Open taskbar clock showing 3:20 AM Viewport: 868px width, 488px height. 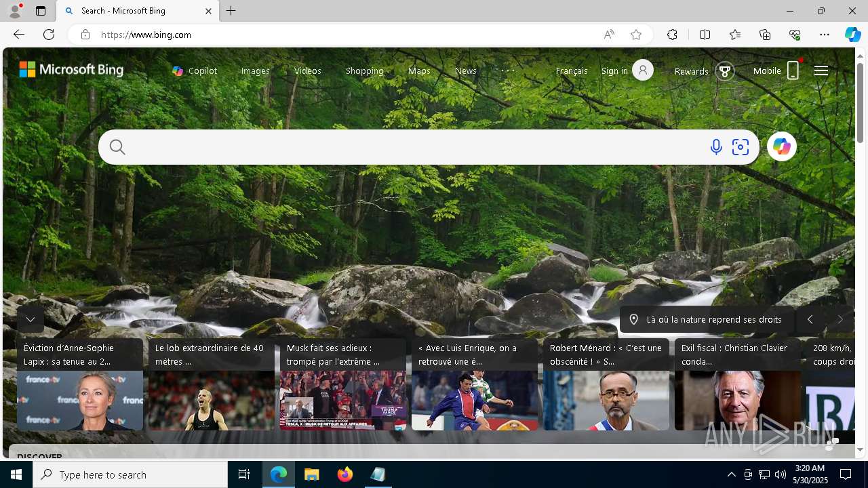pyautogui.click(x=810, y=474)
